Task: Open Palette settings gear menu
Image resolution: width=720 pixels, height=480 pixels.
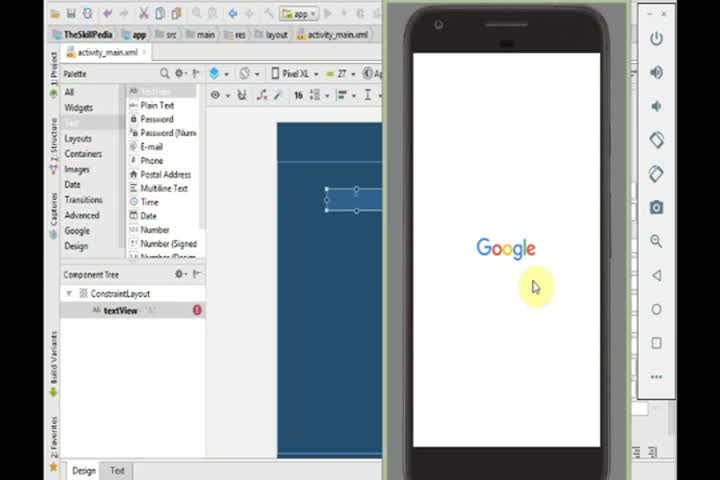Action: tap(180, 73)
